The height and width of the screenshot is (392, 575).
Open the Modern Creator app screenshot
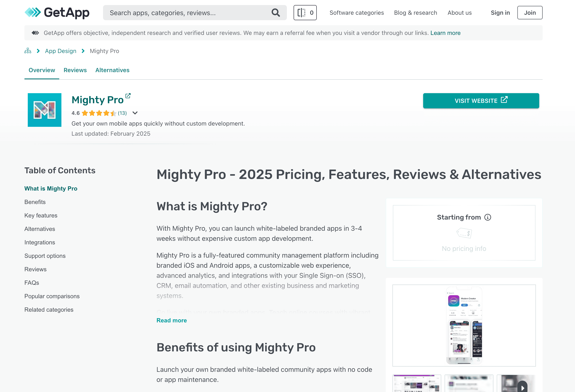click(x=464, y=325)
